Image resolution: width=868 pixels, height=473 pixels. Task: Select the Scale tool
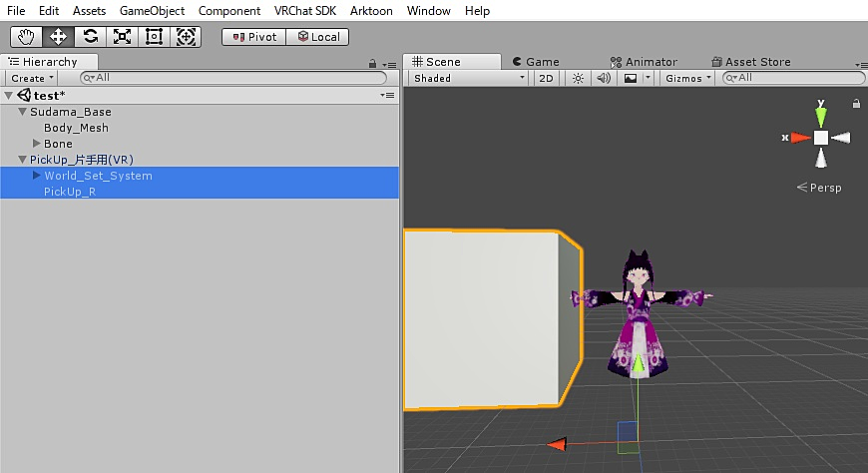coord(122,37)
